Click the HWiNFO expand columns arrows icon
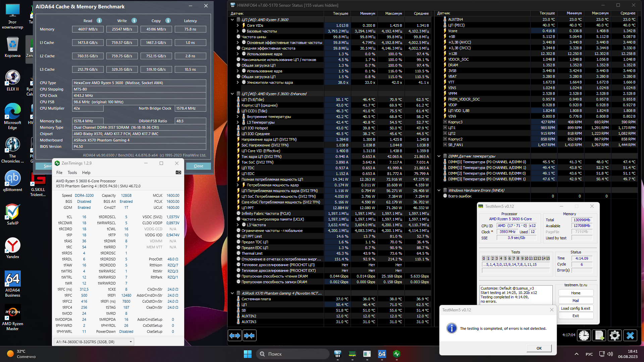644x362 pixels. coord(235,336)
